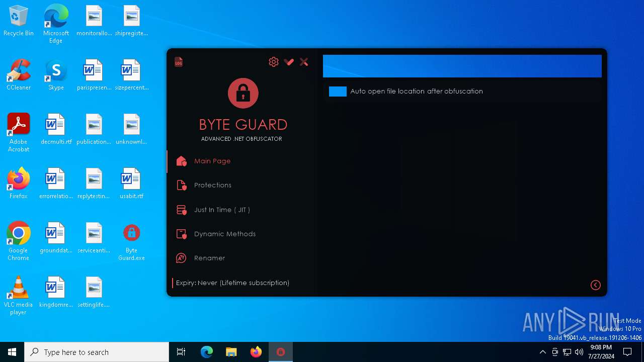The width and height of the screenshot is (644, 362).
Task: Open volume control tray icon
Action: [579, 352]
